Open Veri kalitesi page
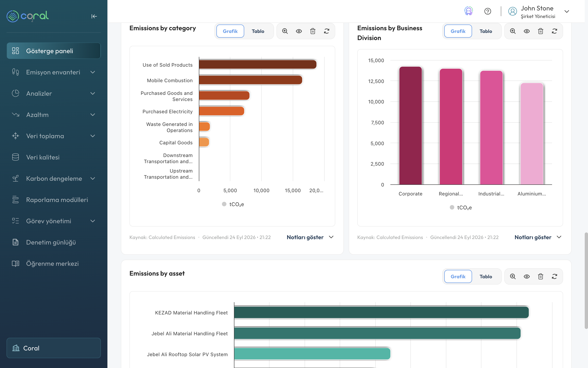The image size is (588, 368). pos(54,157)
